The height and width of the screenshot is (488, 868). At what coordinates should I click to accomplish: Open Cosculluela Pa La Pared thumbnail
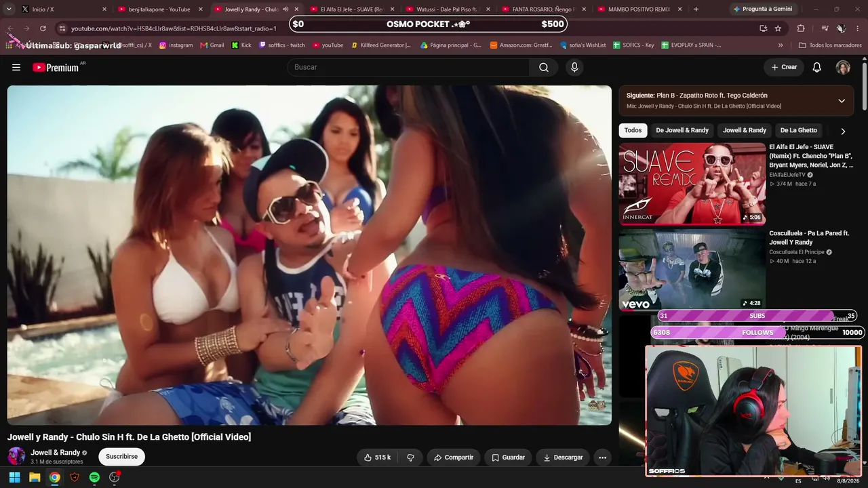692,270
